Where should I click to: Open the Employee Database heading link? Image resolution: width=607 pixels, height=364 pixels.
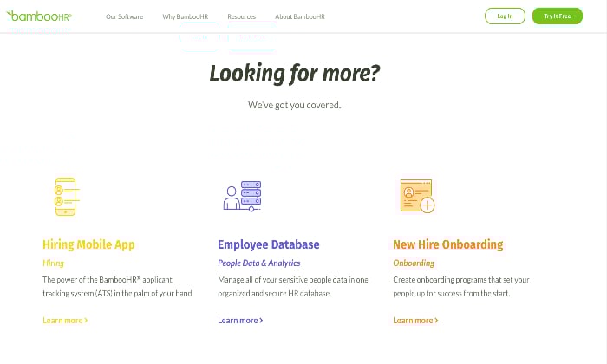(x=269, y=245)
